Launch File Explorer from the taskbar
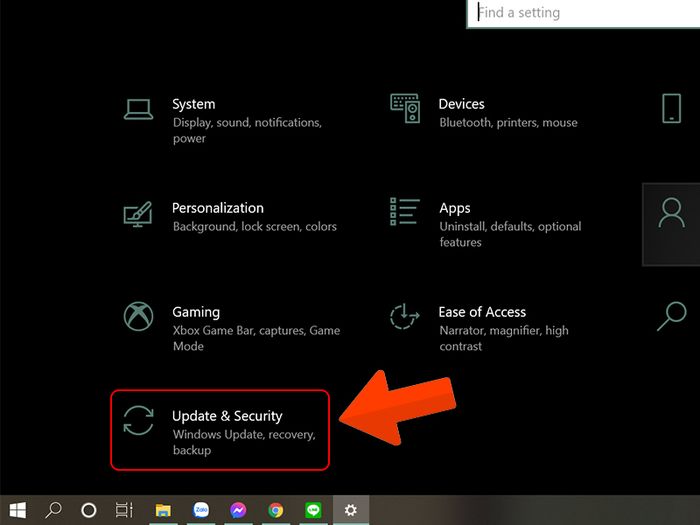The image size is (700, 525). point(163,510)
